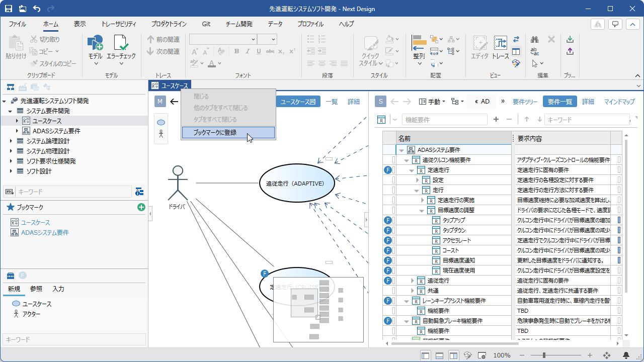
Task: Open the ホーム ribbon tab
Action: point(50,24)
